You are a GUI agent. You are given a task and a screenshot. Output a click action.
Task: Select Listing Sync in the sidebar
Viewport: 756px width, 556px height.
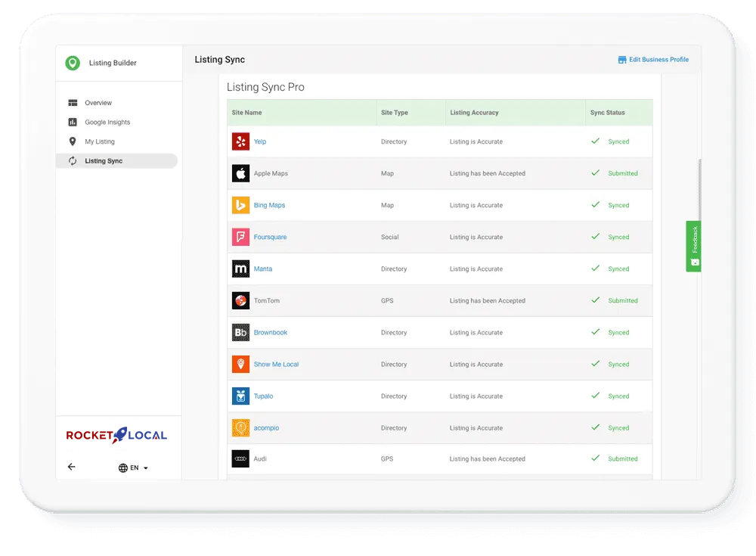[104, 161]
